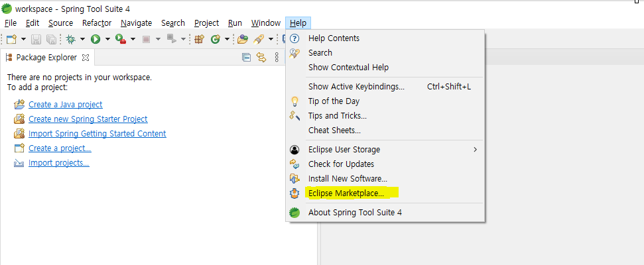Click the New wizard toolbar icon
The image size is (644, 265).
pos(11,39)
